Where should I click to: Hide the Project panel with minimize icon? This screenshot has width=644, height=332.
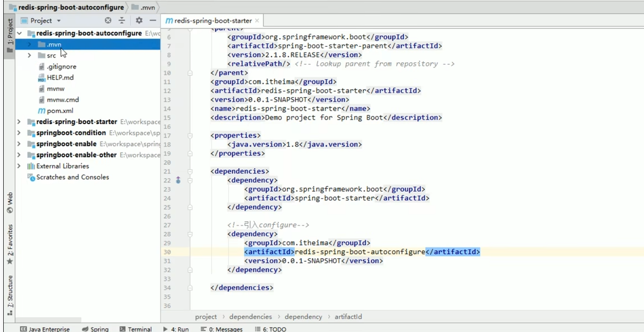pyautogui.click(x=152, y=20)
